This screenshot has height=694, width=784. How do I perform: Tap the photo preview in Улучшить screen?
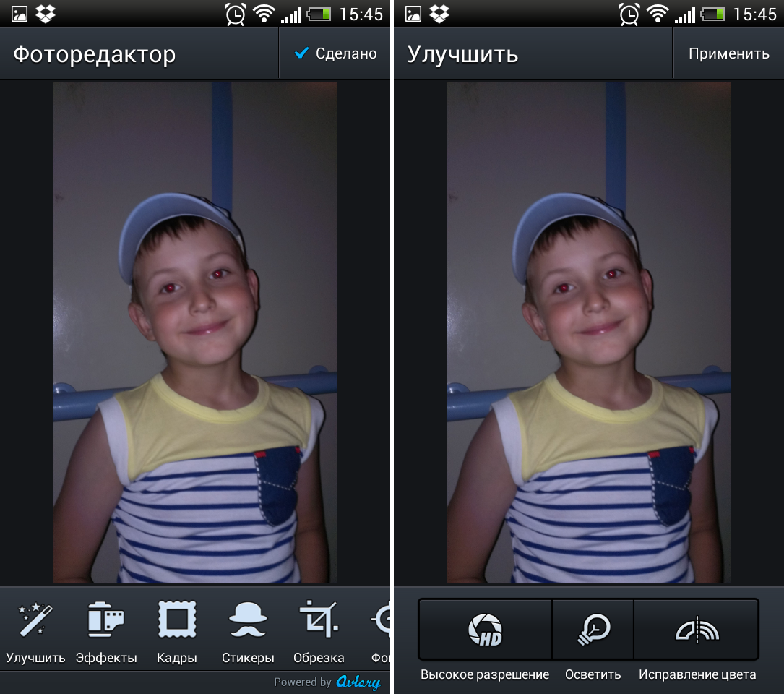(588, 333)
